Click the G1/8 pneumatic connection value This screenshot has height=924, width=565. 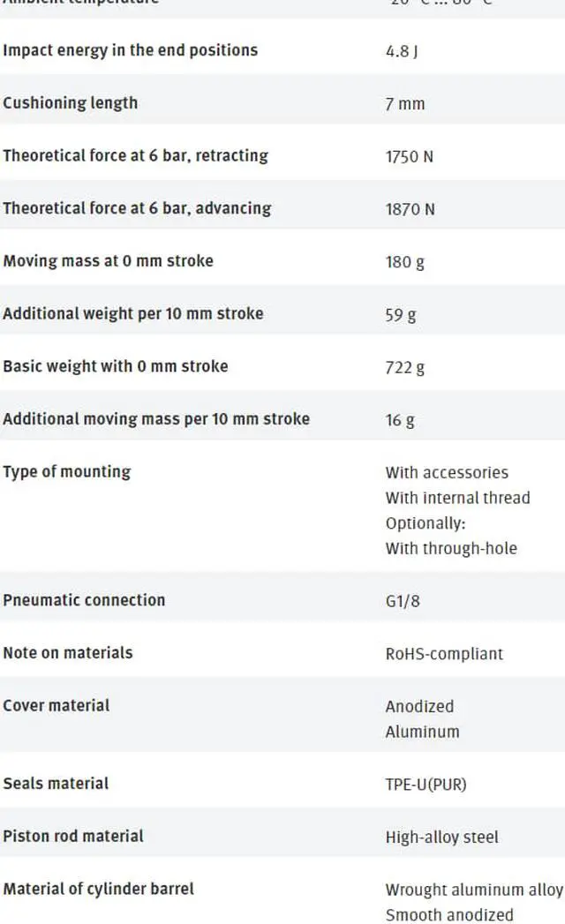[403, 601]
